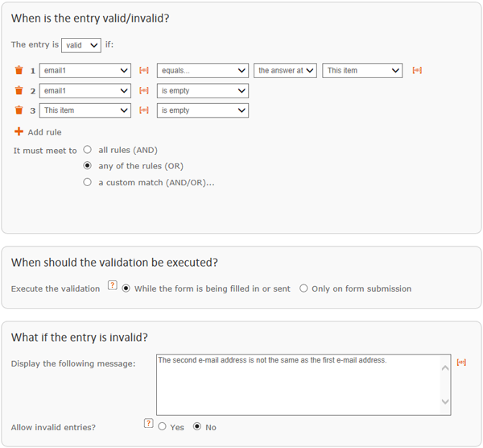483x448 pixels.
Task: Click inside the invalid message text area
Action: [299, 385]
